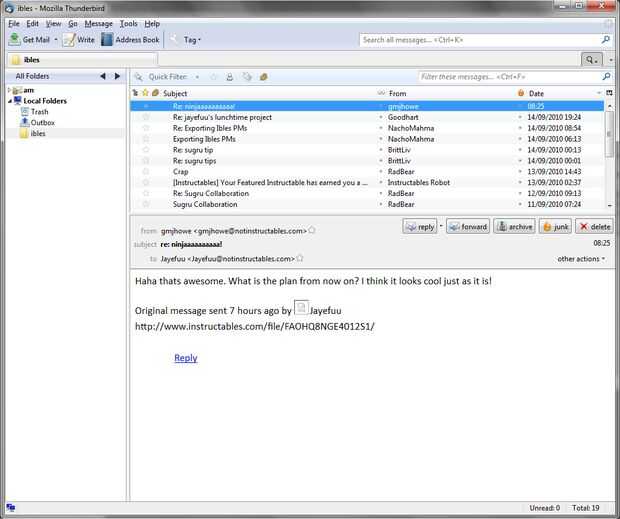Switch to next folder view with right arrow

[117, 76]
